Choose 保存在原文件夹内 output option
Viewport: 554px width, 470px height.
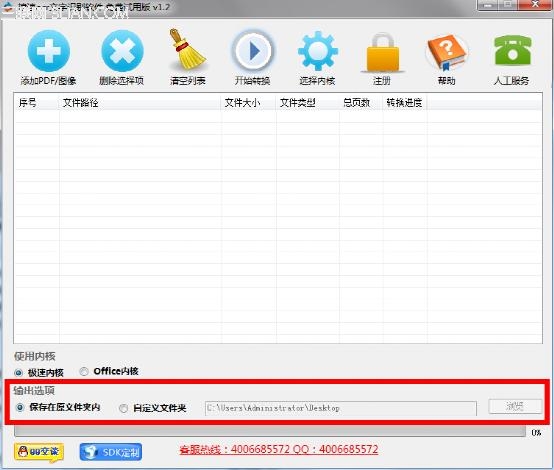point(20,407)
